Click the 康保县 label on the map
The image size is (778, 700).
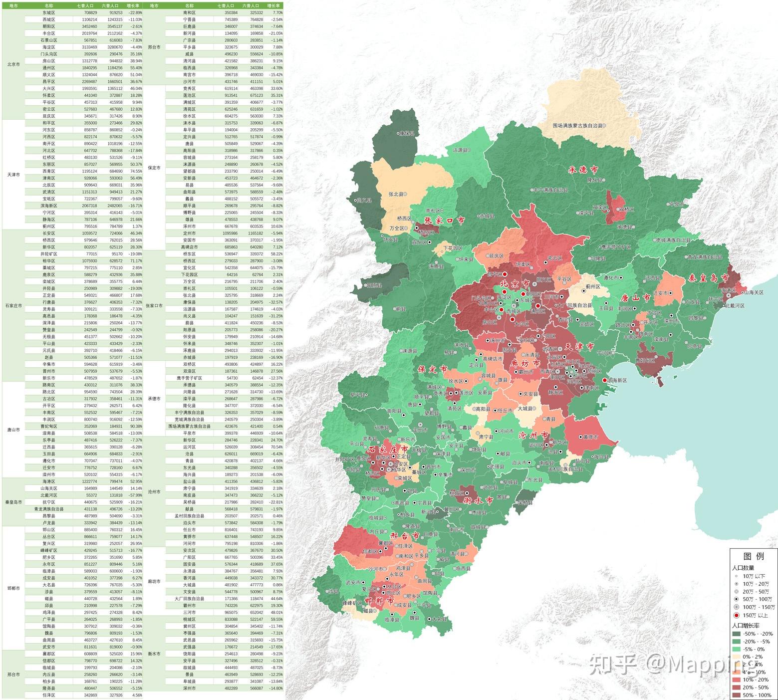(407, 134)
